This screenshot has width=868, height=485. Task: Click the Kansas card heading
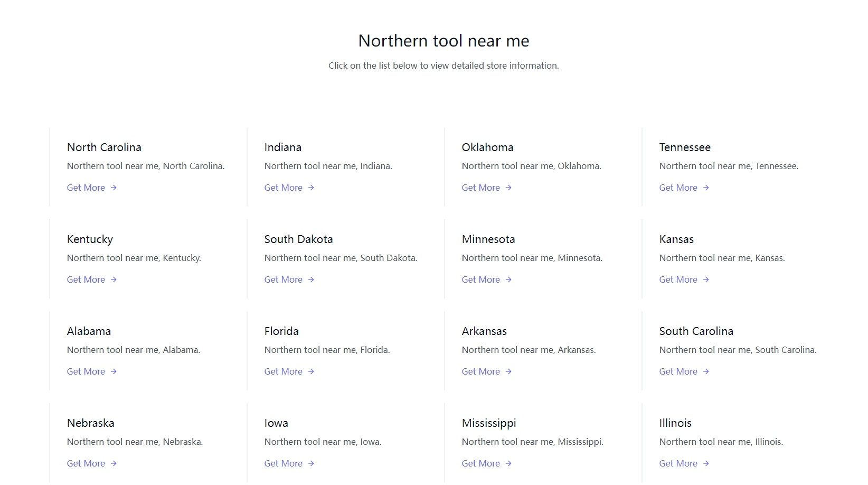coord(676,239)
